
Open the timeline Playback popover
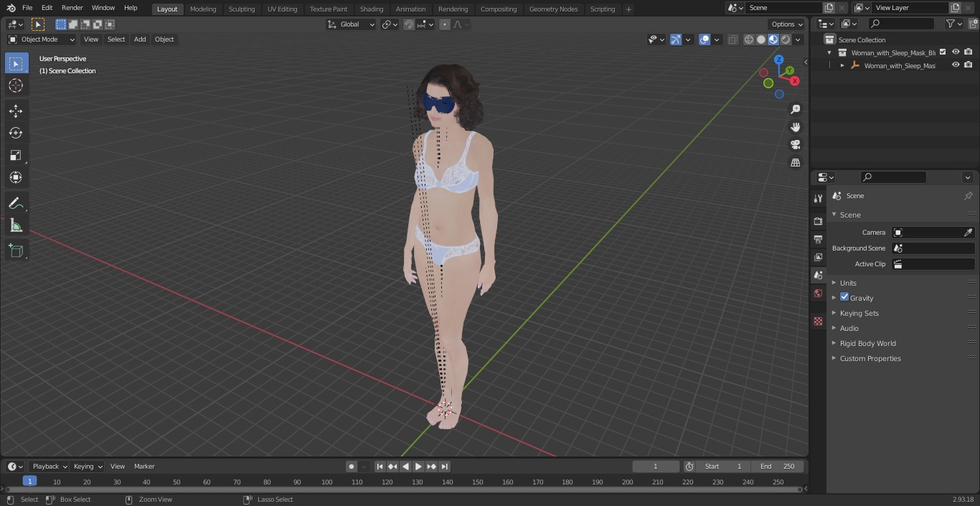[x=48, y=467]
